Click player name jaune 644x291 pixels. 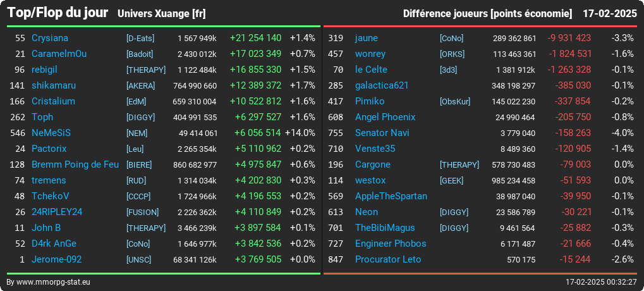coord(367,38)
